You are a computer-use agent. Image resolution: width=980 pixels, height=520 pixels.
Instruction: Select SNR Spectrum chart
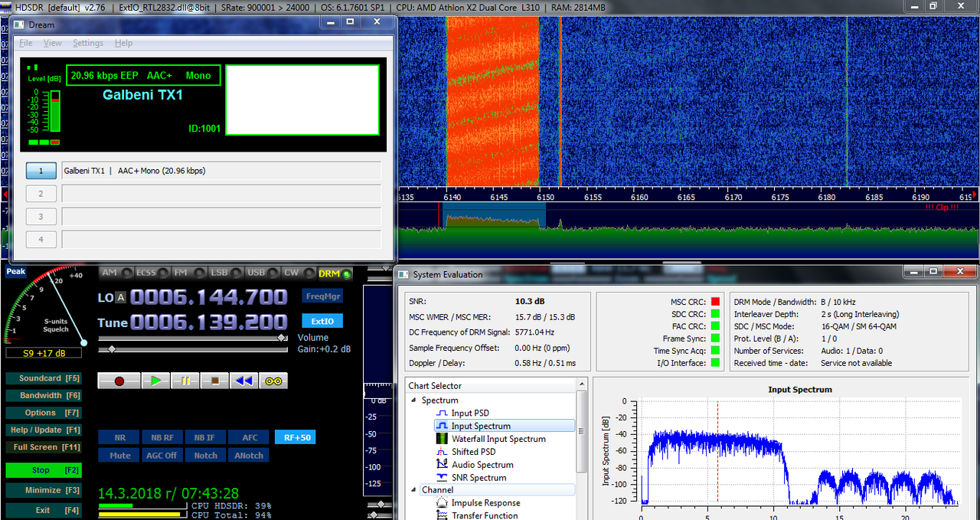click(x=479, y=478)
